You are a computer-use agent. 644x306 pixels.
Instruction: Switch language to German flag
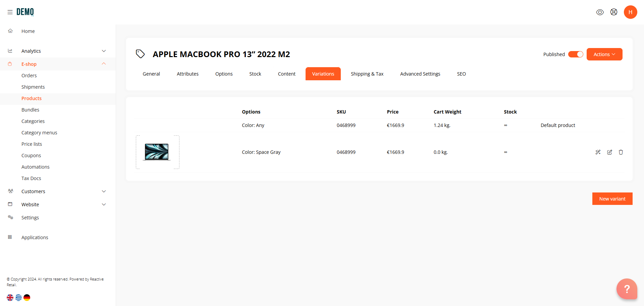click(x=27, y=297)
